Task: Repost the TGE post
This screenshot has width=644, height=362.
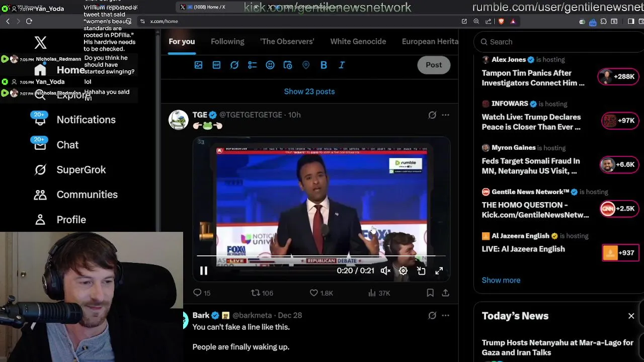Action: click(x=262, y=293)
